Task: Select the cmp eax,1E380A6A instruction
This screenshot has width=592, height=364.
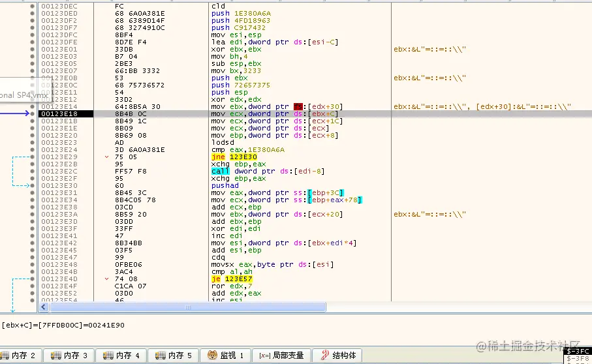Action: pyautogui.click(x=247, y=150)
